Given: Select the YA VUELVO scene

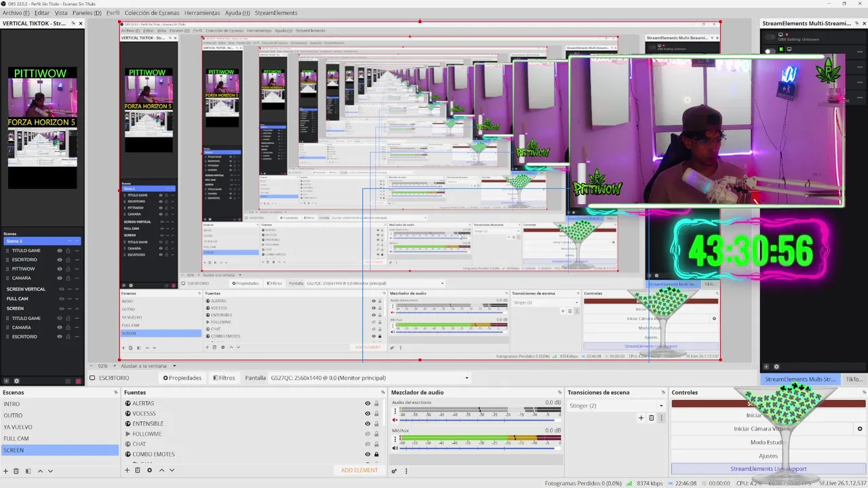Looking at the screenshot, I should 59,427.
